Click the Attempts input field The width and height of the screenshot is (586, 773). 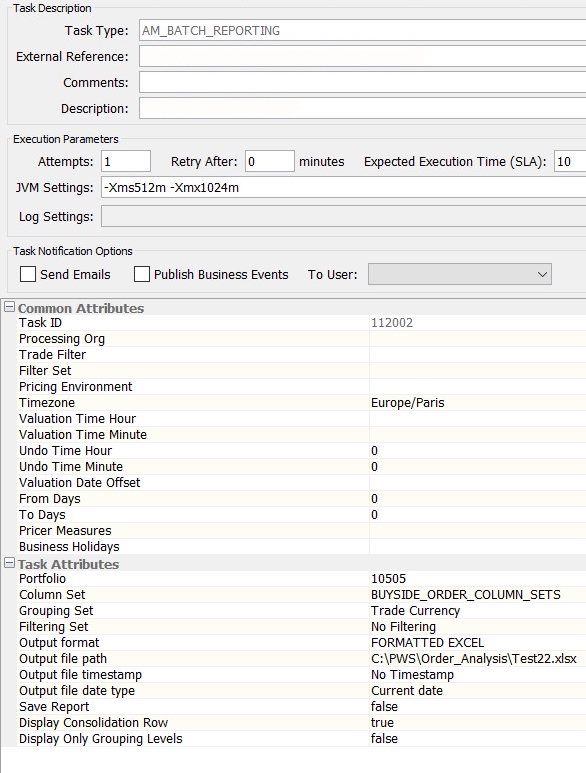[126, 161]
